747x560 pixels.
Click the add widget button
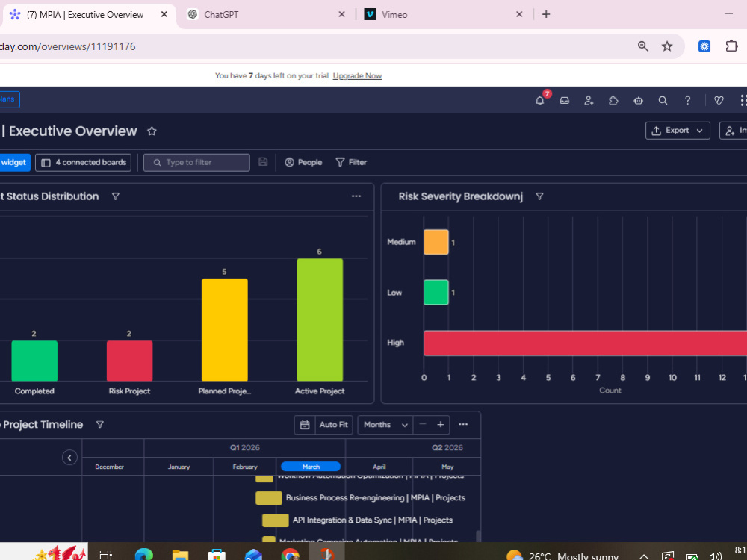[x=14, y=162]
